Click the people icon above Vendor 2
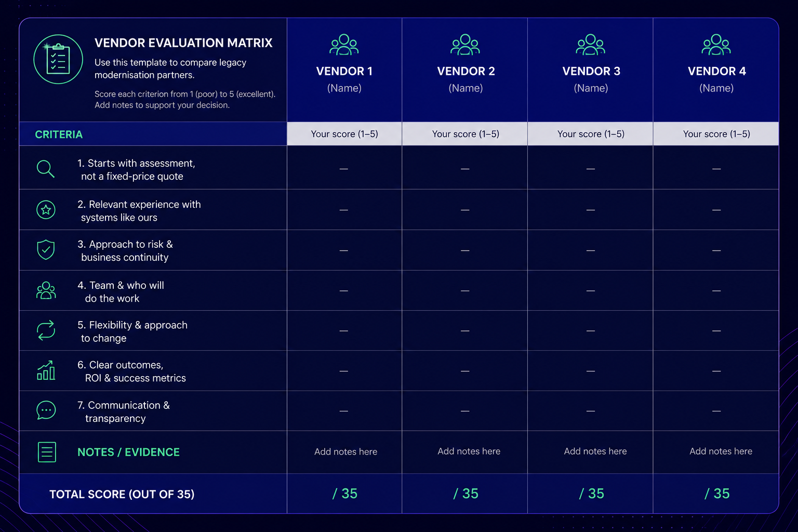 point(465,45)
